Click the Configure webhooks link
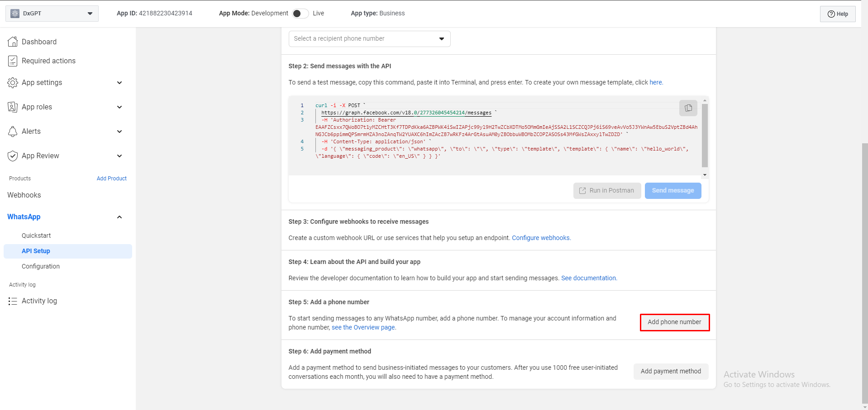Screen dimensions: 868x410 (541, 238)
